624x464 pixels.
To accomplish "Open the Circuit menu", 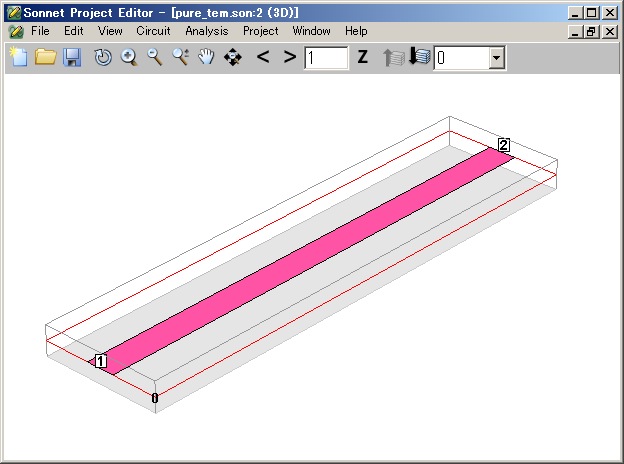I will 153,31.
